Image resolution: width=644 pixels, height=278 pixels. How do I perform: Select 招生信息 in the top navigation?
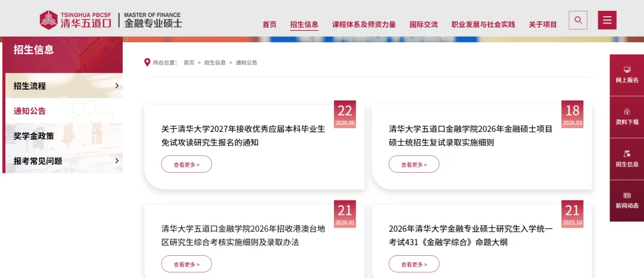pos(304,25)
